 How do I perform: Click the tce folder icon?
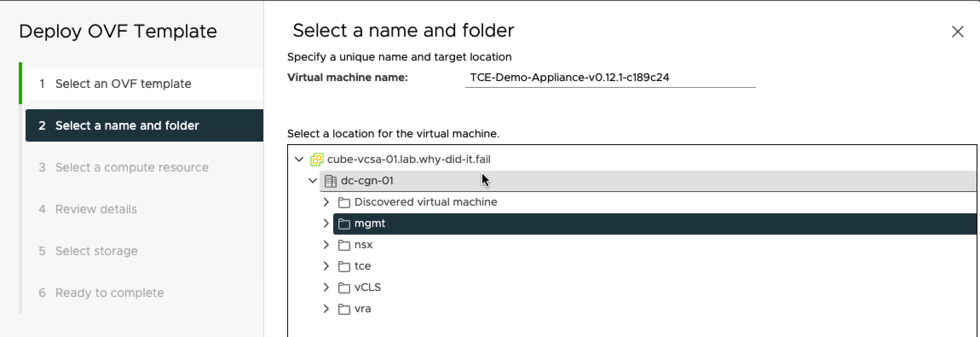[x=344, y=266]
